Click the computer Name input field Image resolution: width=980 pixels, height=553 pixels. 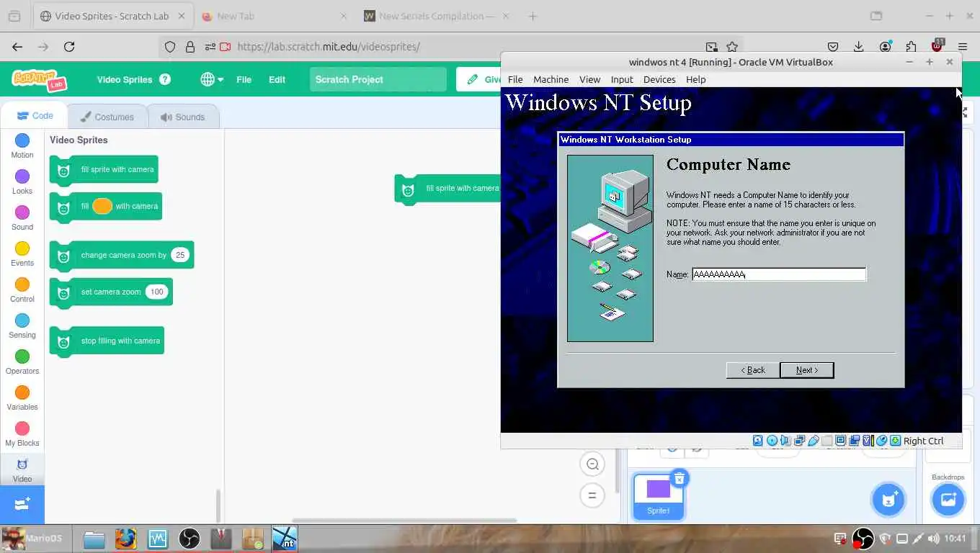779,274
